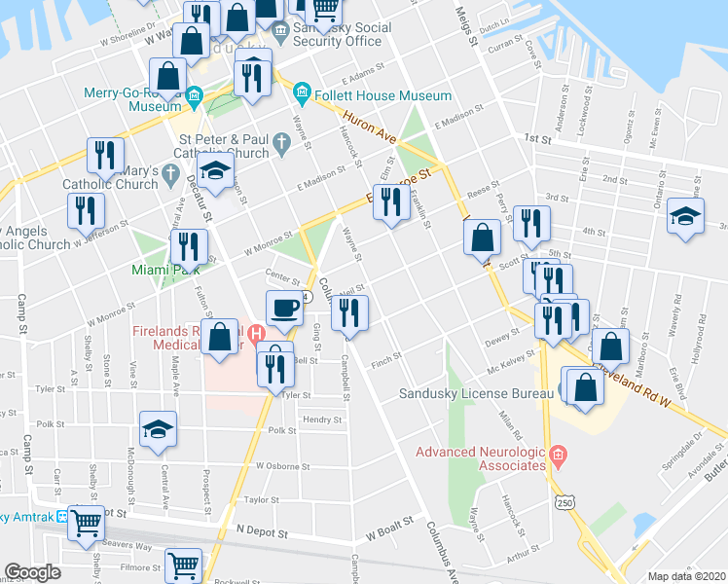Click the Advanced Neurologic Associates label
The width and height of the screenshot is (728, 584).
(x=481, y=458)
